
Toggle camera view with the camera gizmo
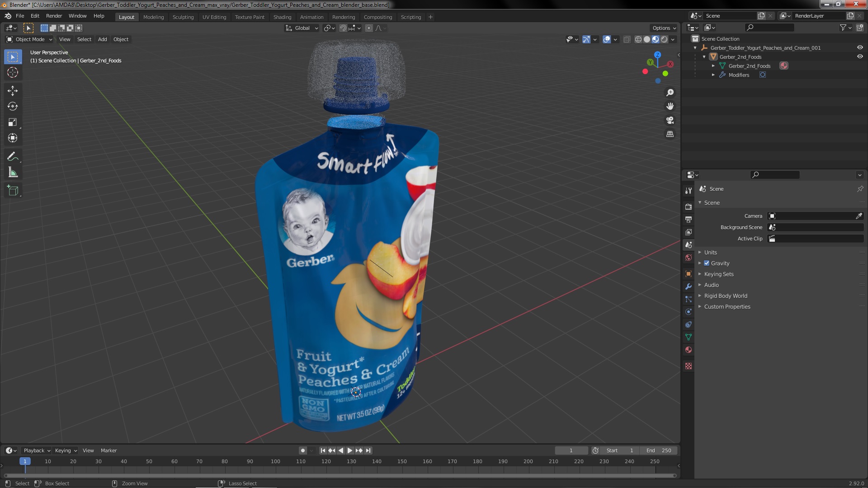point(670,120)
